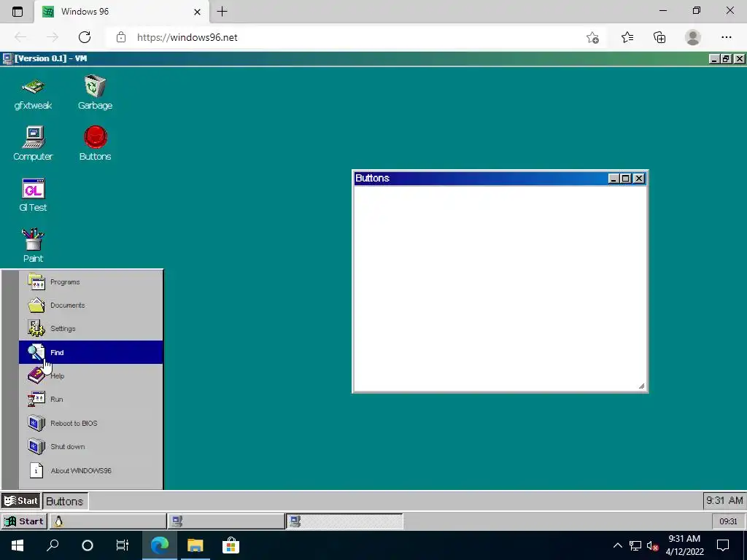
Task: Show hidden system tray icons
Action: pyautogui.click(x=617, y=545)
